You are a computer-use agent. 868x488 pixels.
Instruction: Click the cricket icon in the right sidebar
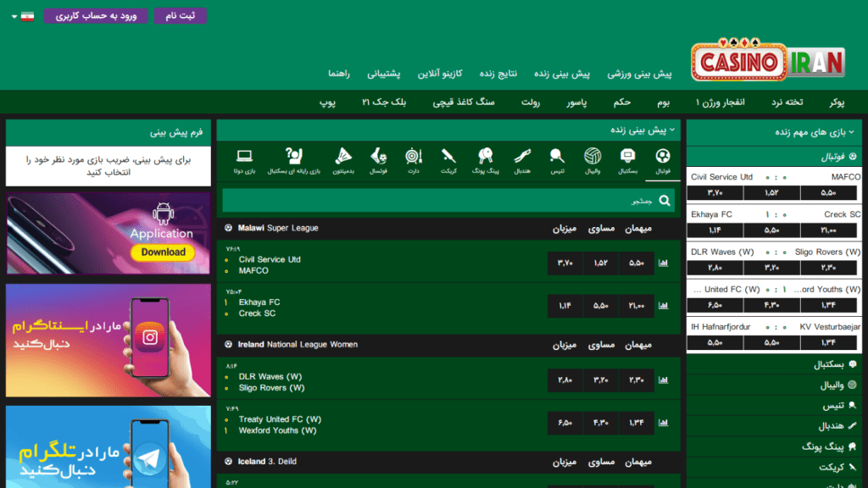pyautogui.click(x=853, y=467)
